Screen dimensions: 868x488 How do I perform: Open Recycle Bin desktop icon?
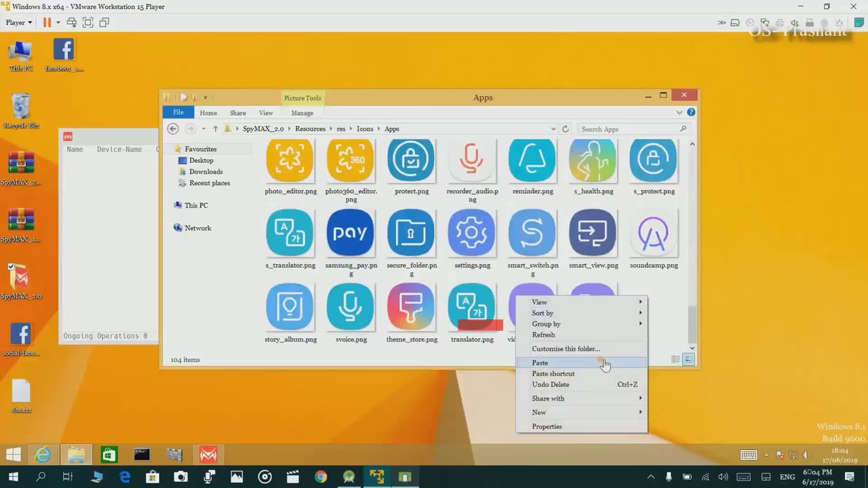pos(21,111)
